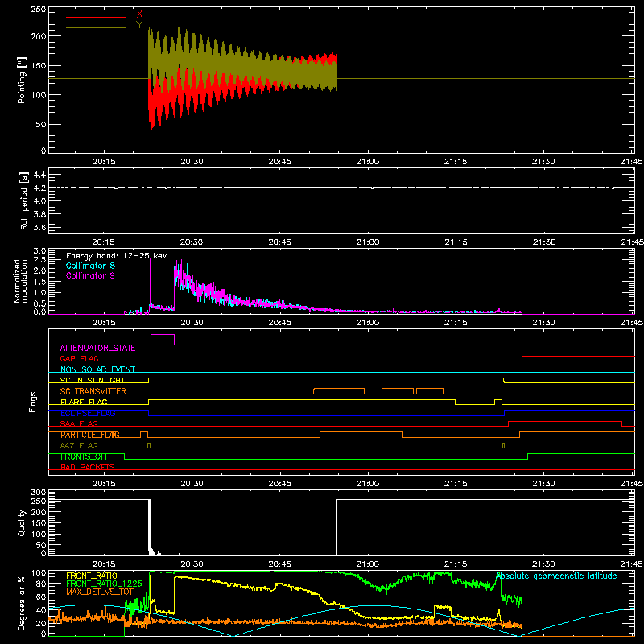
Task: Click the 3.8 tick on Roll period axis
Action: 39,214
